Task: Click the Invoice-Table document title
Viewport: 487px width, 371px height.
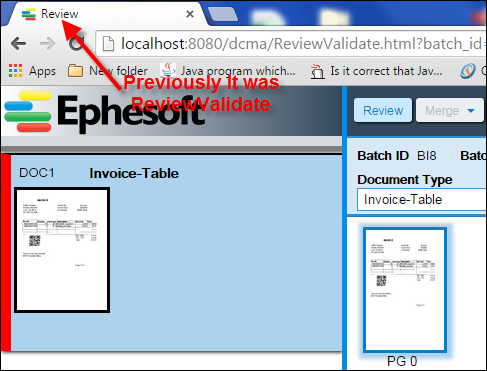Action: pyautogui.click(x=134, y=173)
